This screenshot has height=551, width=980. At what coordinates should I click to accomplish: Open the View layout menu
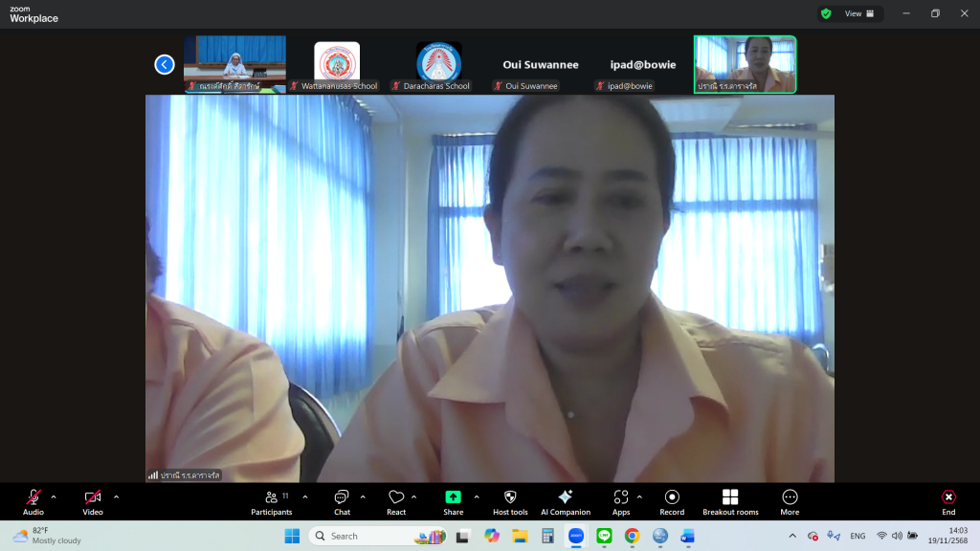[858, 13]
